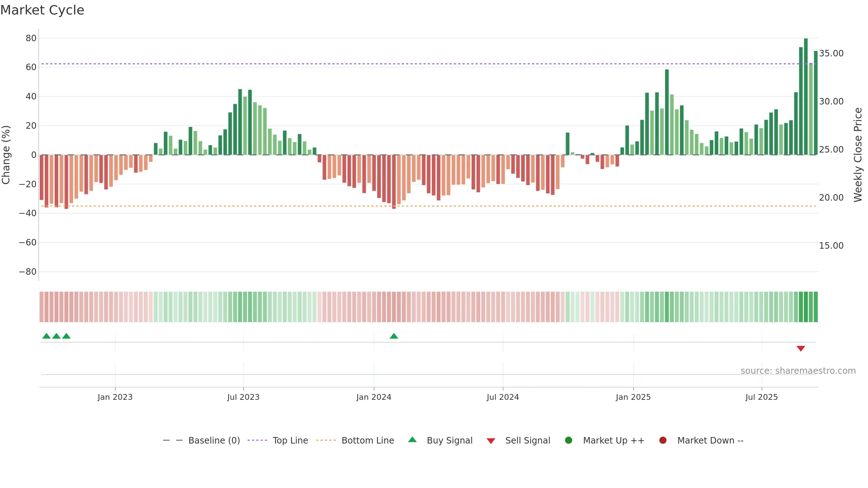Toggle the Market Down -- legend label

click(x=710, y=441)
